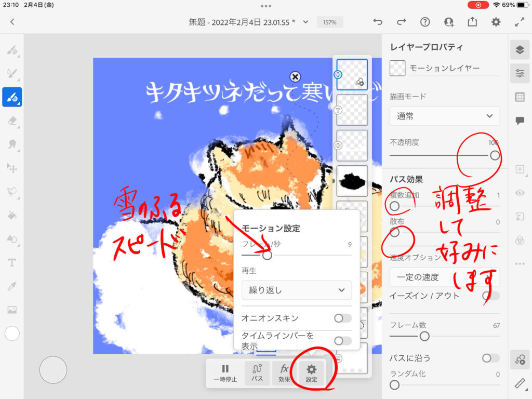Select the Text tool
Screen dimensions: 532x399
tap(12, 263)
